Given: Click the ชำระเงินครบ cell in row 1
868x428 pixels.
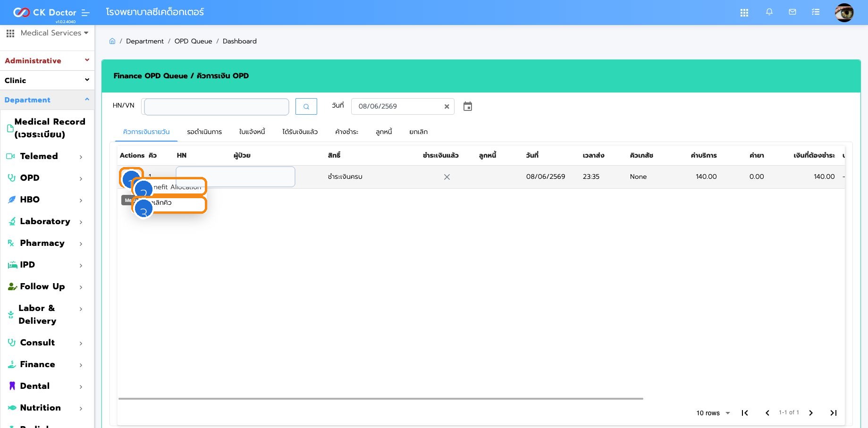Looking at the screenshot, I should point(346,177).
